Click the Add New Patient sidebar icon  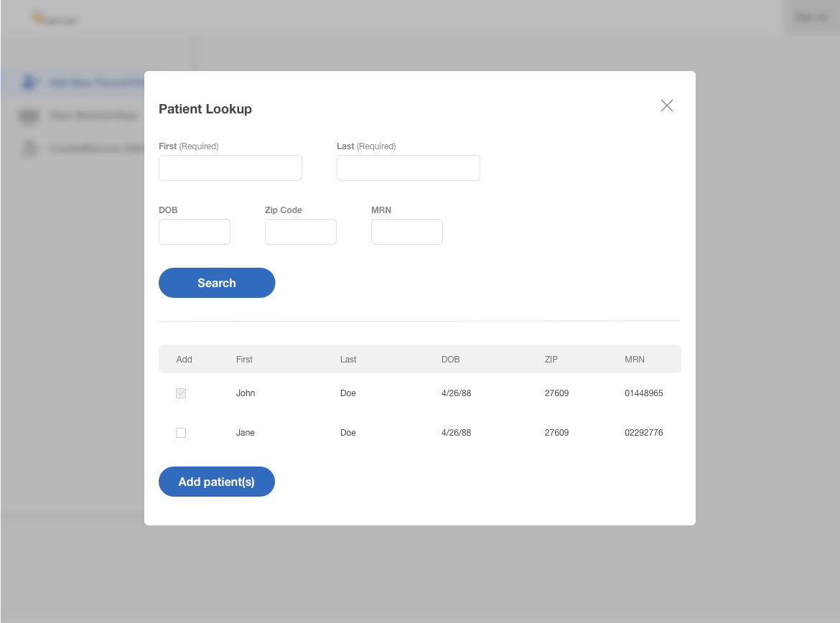pos(29,83)
